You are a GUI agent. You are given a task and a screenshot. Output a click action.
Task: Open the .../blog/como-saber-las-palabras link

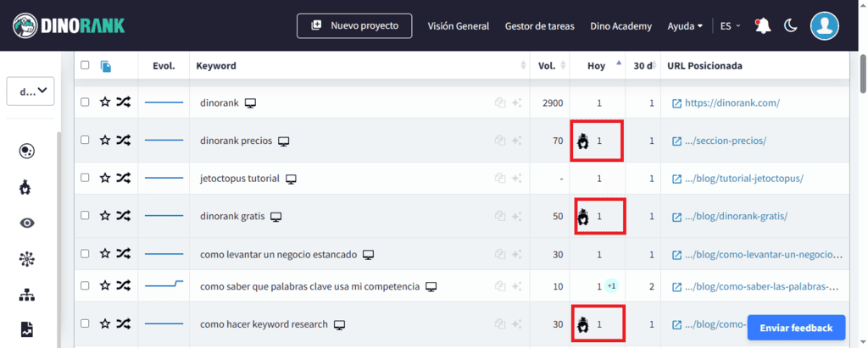click(764, 286)
